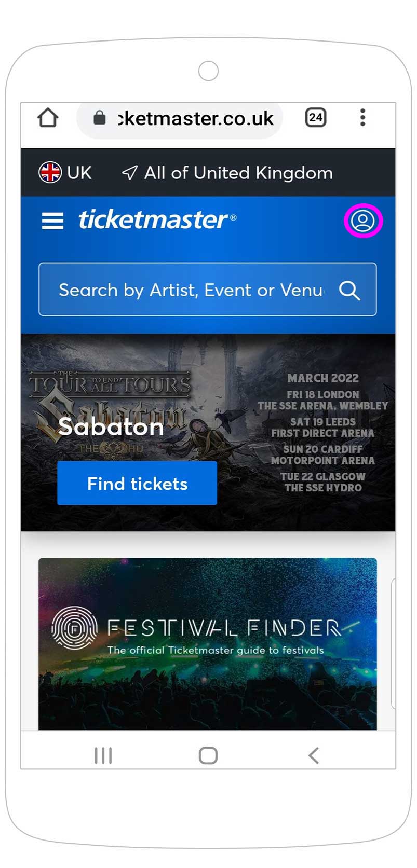
Task: Tap the Android back arrow
Action: coord(313,755)
